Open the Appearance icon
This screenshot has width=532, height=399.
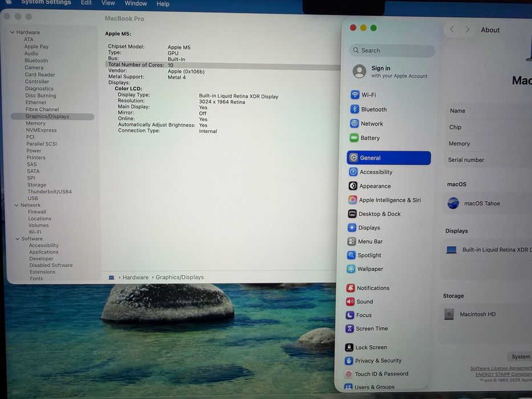point(352,186)
